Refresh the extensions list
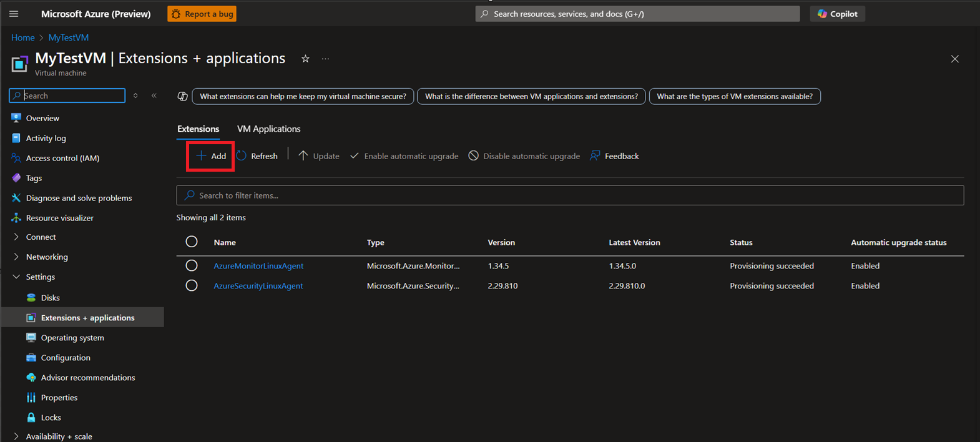Viewport: 980px width, 442px height. (257, 156)
